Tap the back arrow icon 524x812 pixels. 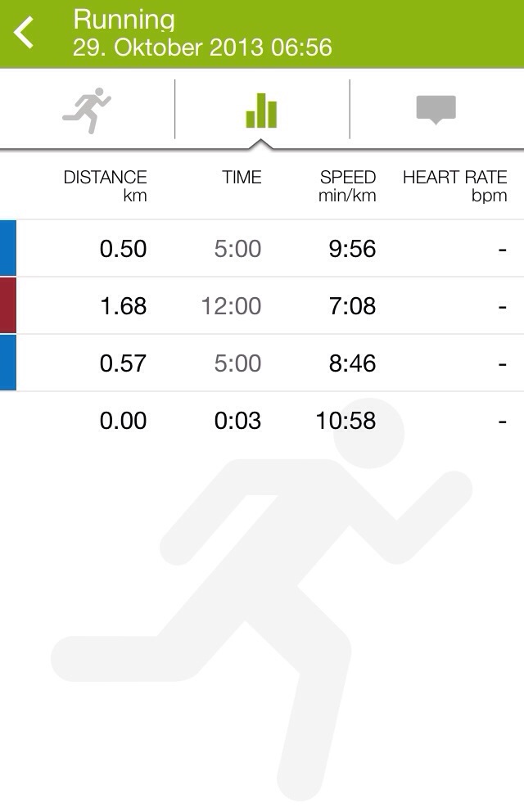(x=25, y=34)
